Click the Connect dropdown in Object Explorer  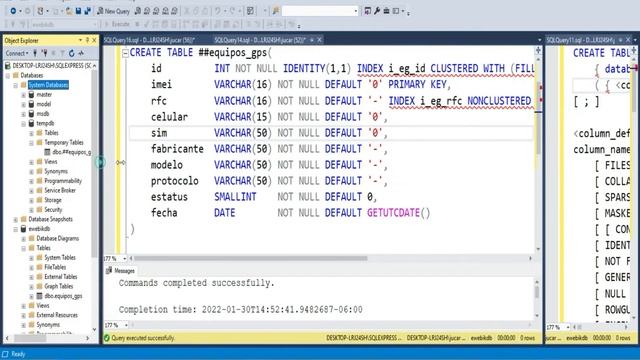(x=17, y=53)
